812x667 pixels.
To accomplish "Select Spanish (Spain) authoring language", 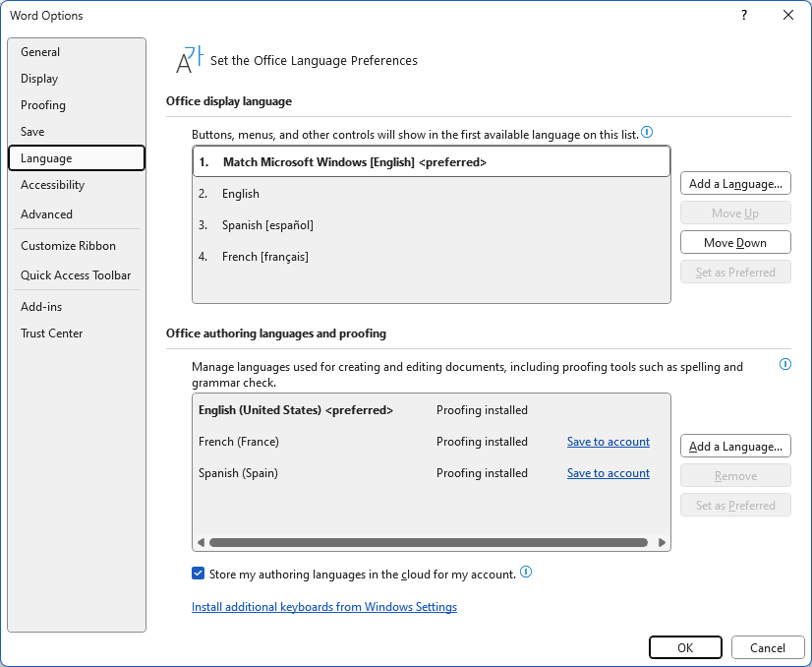I will coord(432,473).
